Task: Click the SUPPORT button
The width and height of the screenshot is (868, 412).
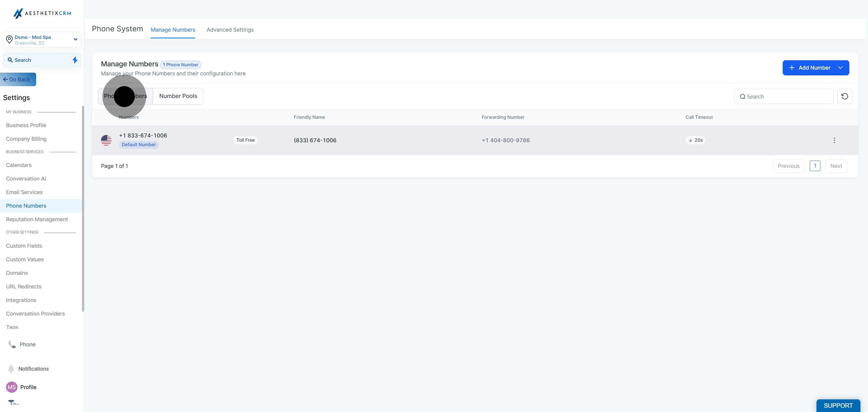Action: [838, 405]
